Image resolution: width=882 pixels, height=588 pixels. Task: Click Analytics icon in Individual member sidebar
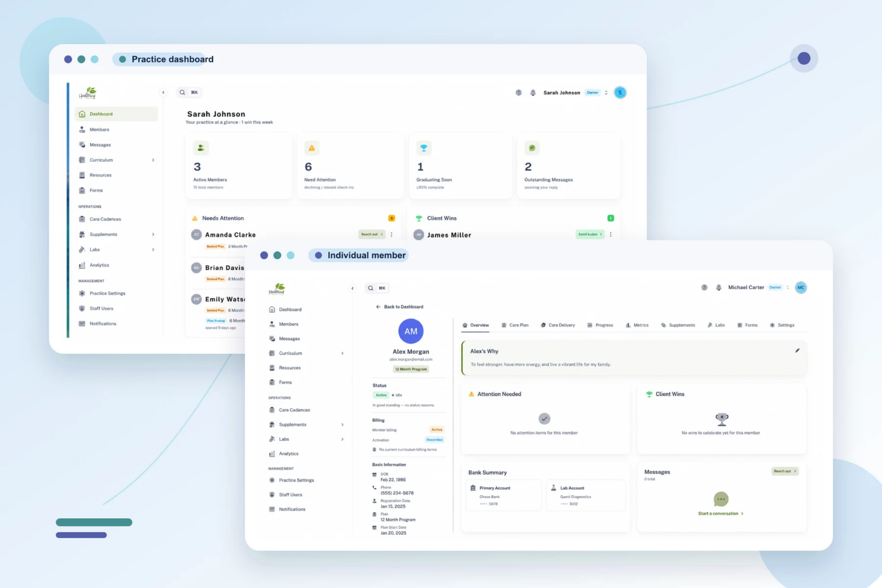click(x=272, y=454)
